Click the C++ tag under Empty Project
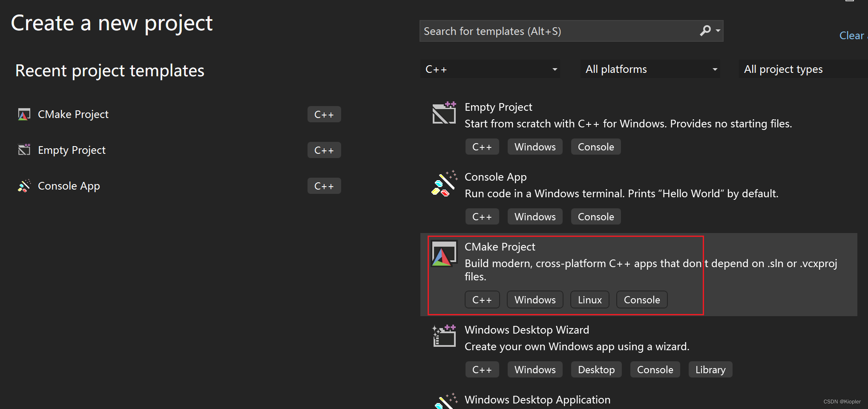This screenshot has width=868, height=409. [x=482, y=147]
